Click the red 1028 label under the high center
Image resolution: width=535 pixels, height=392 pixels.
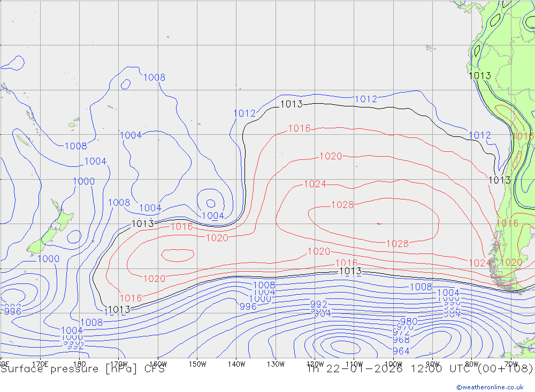398,244
